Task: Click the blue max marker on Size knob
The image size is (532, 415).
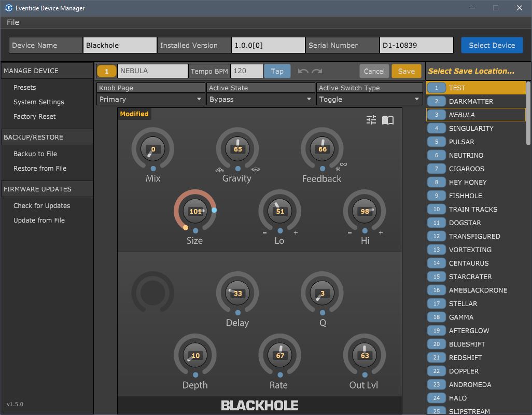Action: click(214, 211)
